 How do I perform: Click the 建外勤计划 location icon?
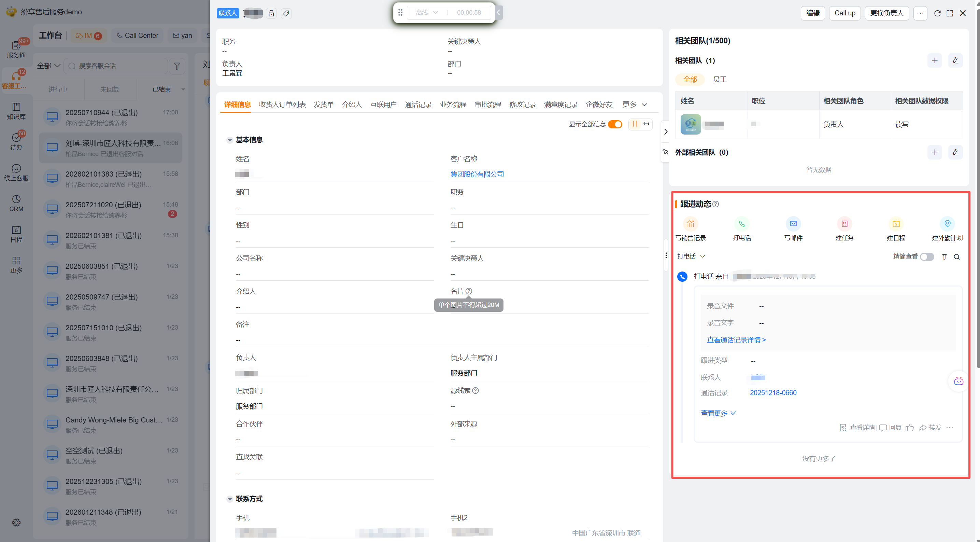click(947, 224)
